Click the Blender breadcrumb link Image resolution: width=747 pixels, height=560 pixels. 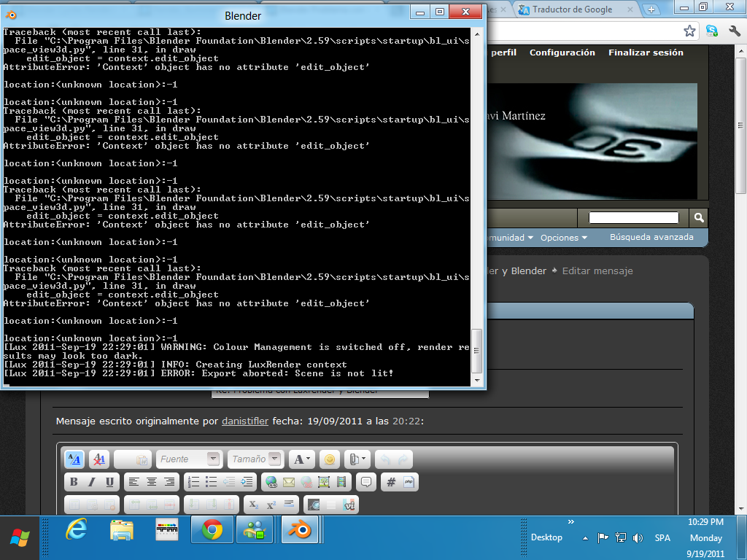click(528, 271)
